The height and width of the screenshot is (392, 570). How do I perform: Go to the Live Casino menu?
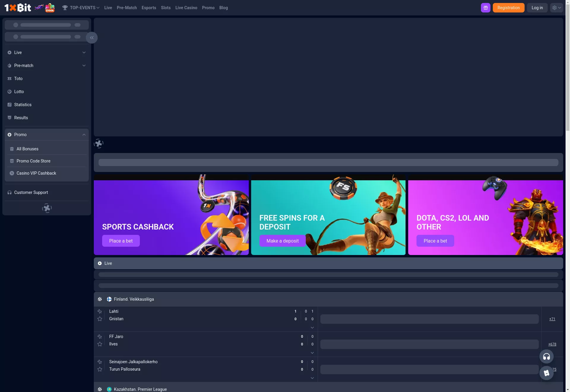click(186, 8)
